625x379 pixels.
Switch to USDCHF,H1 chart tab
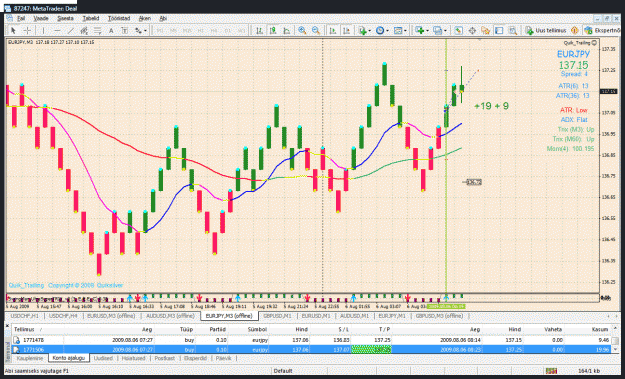tap(25, 316)
